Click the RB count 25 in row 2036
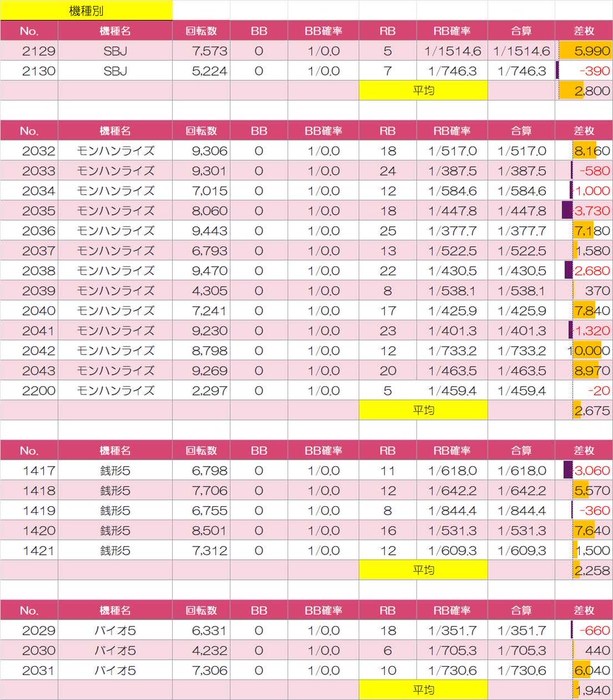Viewport: 613px width, 700px height. point(387,231)
